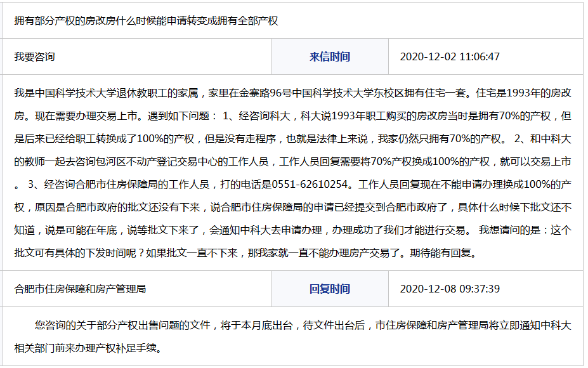
Task: Click the inquiry title about 房改房 full ownership
Action: (147, 21)
